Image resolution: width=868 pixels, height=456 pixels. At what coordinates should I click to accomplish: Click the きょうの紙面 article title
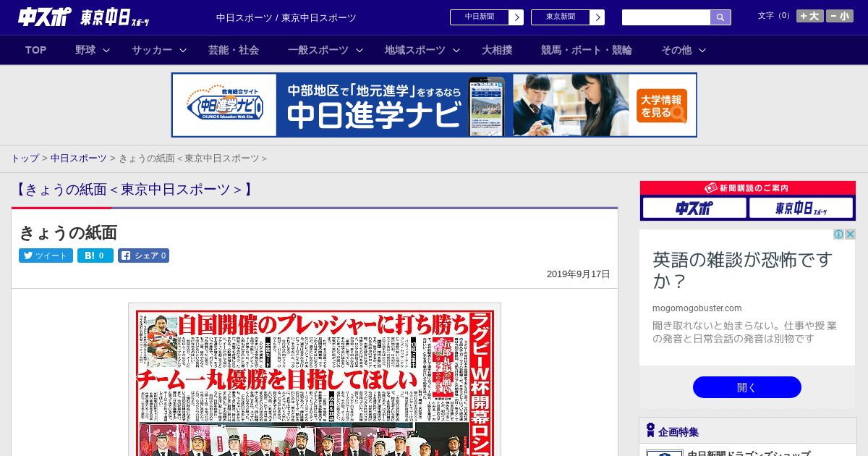tap(68, 232)
